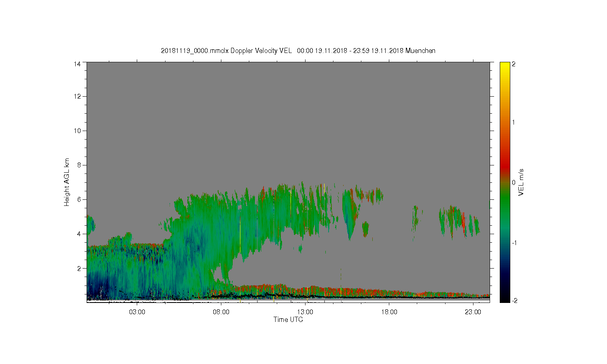The image size is (607, 364).
Task: Click the 03:00 time tick label
Action: click(137, 312)
